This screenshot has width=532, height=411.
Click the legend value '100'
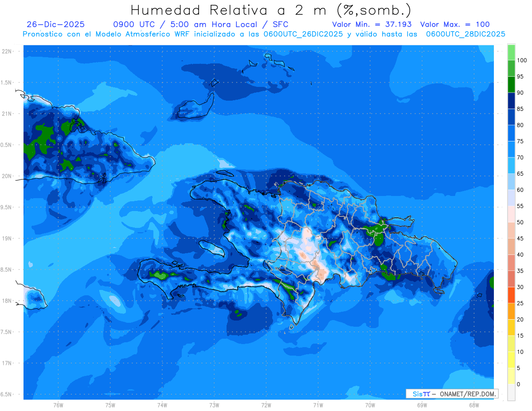pyautogui.click(x=521, y=60)
